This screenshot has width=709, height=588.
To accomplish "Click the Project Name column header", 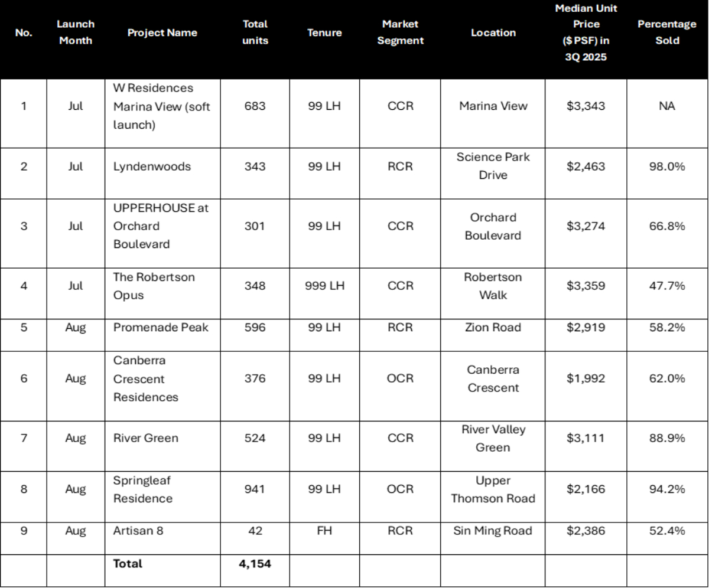I will tap(162, 33).
